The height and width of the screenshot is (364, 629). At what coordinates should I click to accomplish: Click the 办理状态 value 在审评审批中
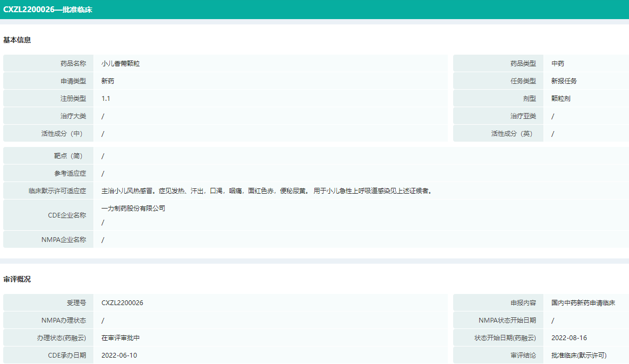pyautogui.click(x=121, y=338)
